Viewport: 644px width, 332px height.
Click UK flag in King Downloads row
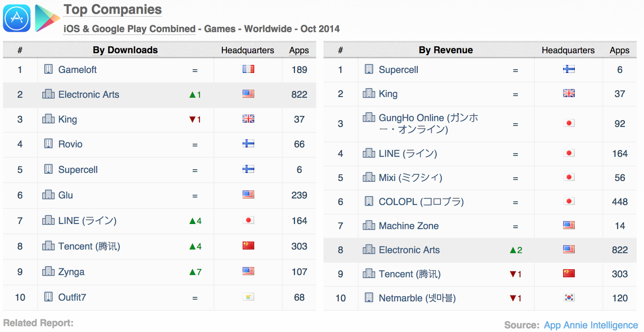[248, 118]
